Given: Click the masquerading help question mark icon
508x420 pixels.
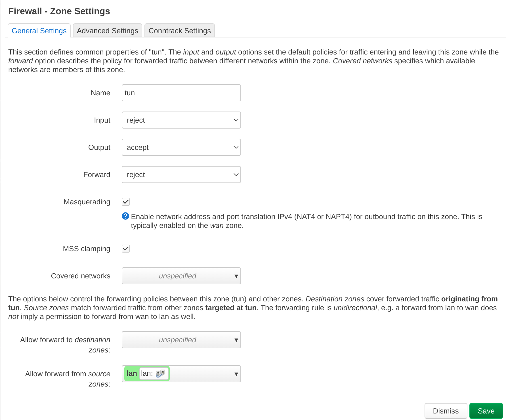Looking at the screenshot, I should click(x=125, y=216).
